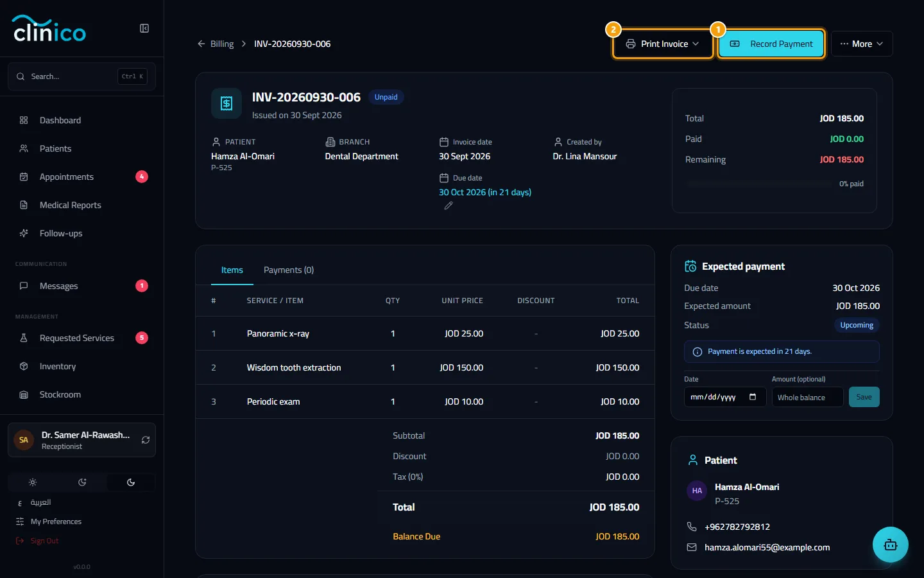
Task: Expand the Print Invoice dropdown
Action: click(663, 44)
